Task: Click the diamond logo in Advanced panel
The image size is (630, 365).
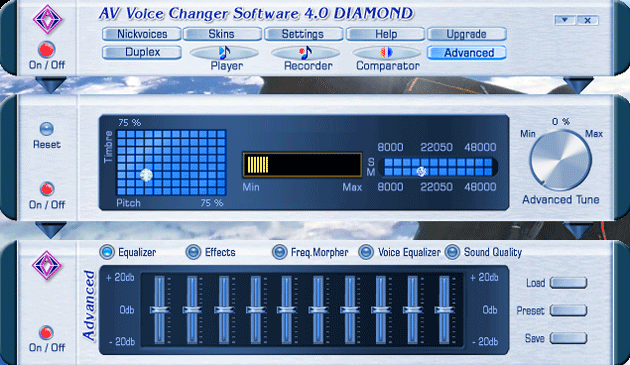Action: pyautogui.click(x=47, y=266)
